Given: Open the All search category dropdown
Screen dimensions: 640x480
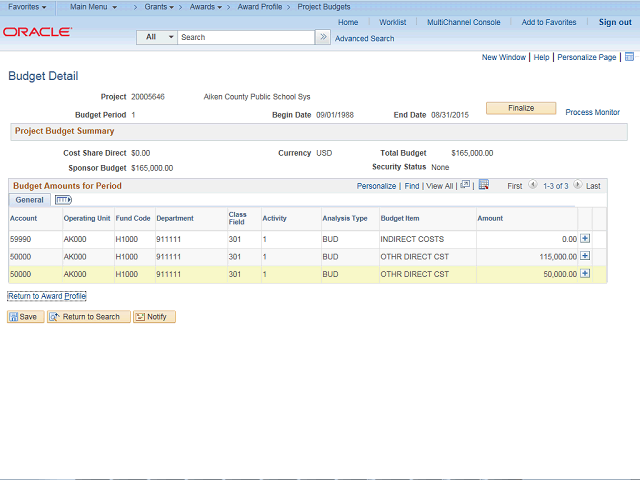Looking at the screenshot, I should point(157,37).
